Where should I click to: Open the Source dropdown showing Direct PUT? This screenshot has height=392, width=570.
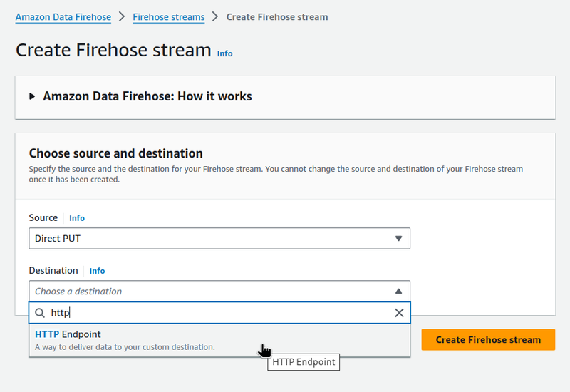click(x=219, y=239)
